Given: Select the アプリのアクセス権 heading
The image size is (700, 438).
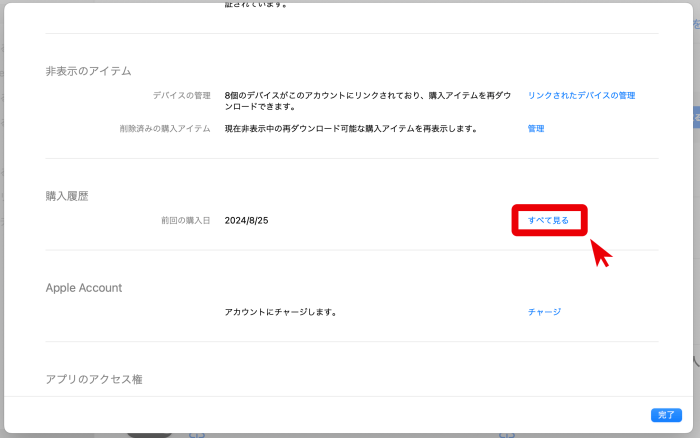Looking at the screenshot, I should [x=94, y=379].
